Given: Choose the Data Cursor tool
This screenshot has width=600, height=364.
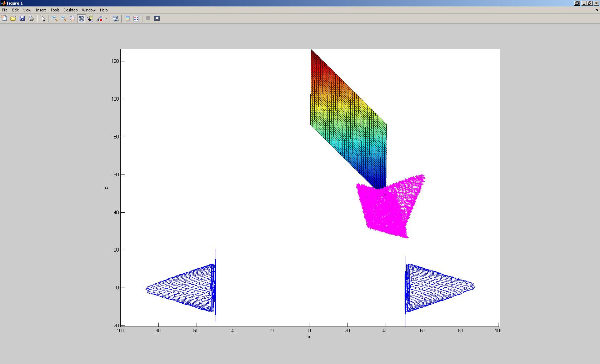Looking at the screenshot, I should coord(90,19).
